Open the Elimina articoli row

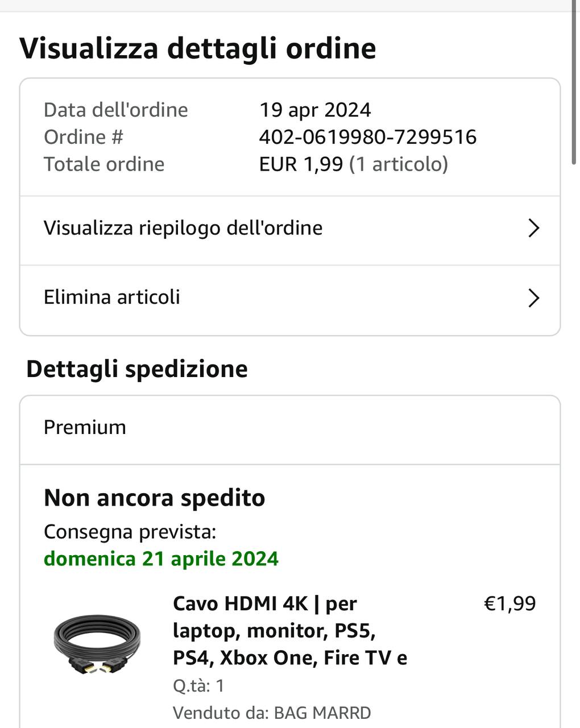[112, 297]
